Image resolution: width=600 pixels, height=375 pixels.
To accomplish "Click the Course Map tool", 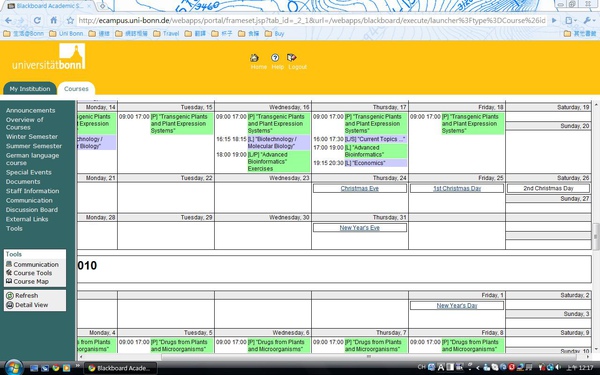I will (x=31, y=281).
